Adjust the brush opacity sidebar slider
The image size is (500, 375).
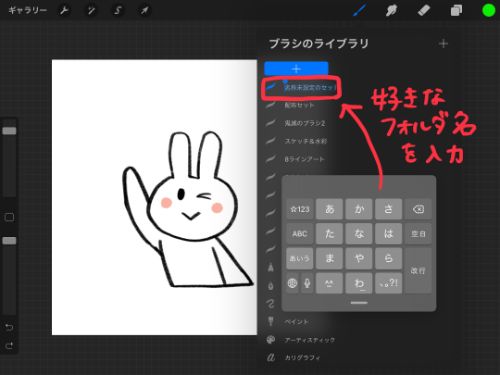tap(9, 240)
